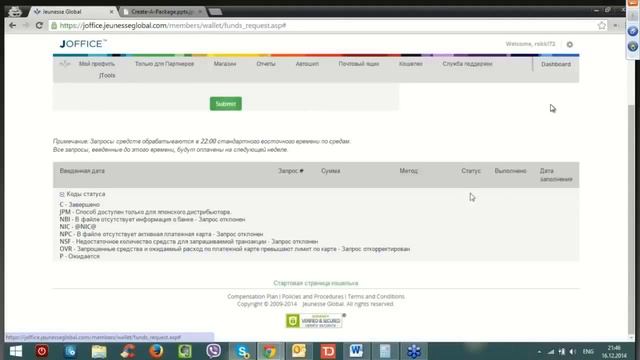Open the Служба поддержки menu
This screenshot has width=640, height=360.
coord(467,64)
